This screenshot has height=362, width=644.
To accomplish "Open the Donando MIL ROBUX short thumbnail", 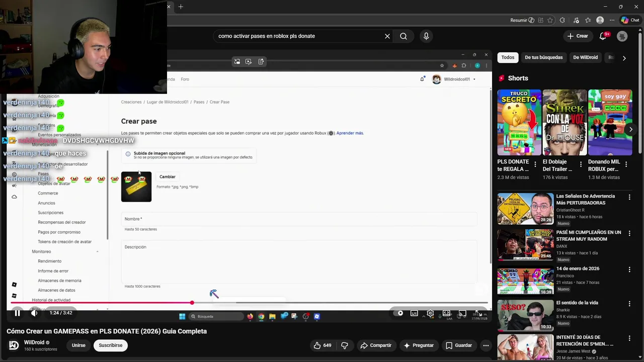I will [610, 123].
